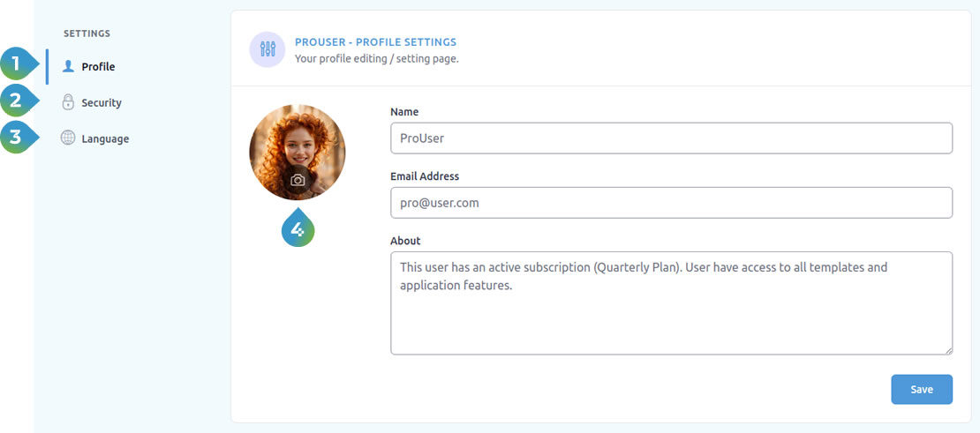This screenshot has height=433, width=980.
Task: Click the numbered marker 2 badge
Action: [x=16, y=101]
